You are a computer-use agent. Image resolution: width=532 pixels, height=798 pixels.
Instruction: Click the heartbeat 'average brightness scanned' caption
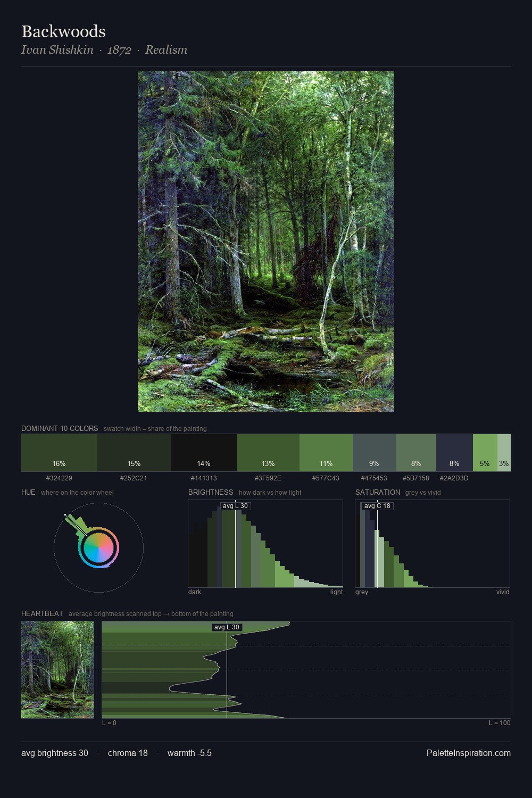pyautogui.click(x=151, y=613)
